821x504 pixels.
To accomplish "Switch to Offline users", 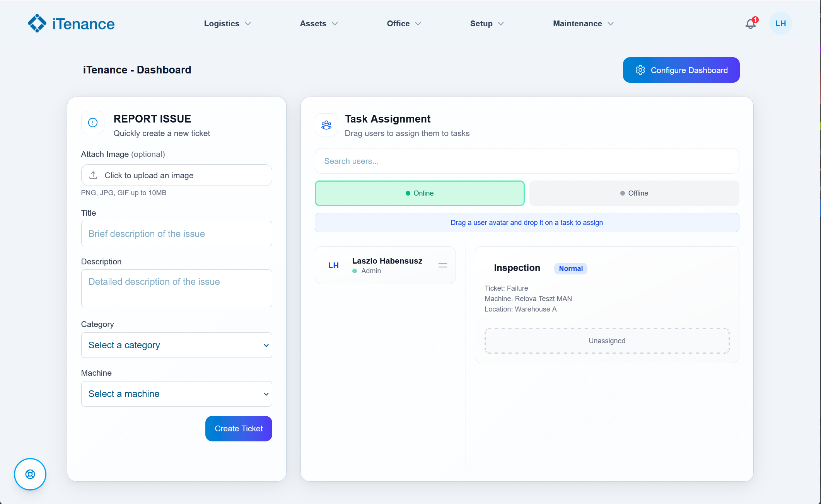I will point(633,193).
